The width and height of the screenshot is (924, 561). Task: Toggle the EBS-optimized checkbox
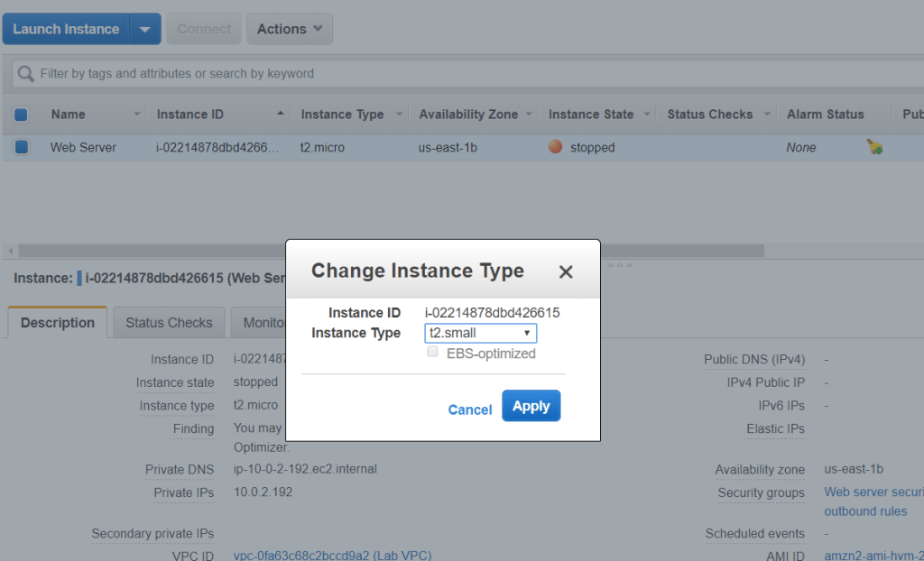[433, 353]
